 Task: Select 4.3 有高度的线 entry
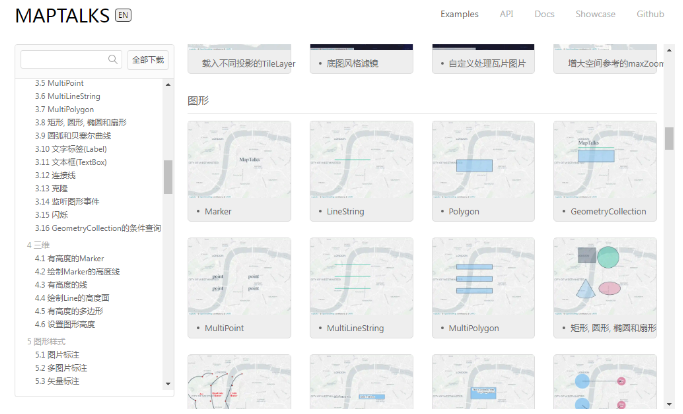tap(61, 285)
